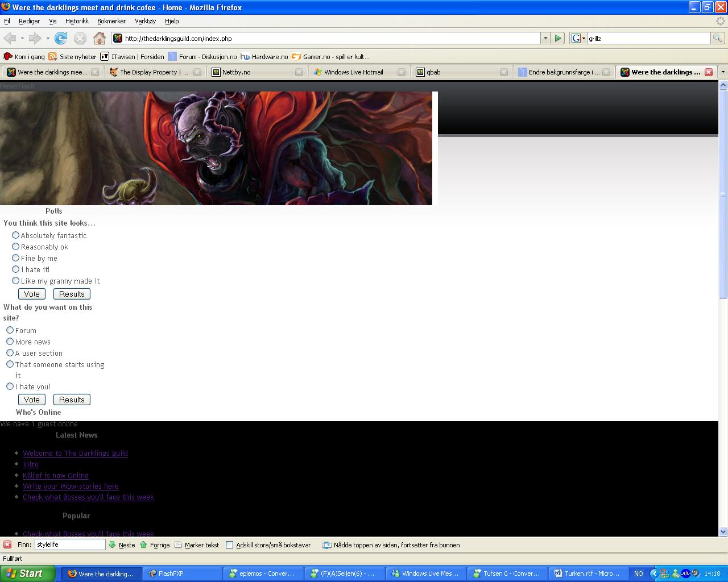Open the Siste nyheter feed bookmark
This screenshot has width=728, height=582.
pyautogui.click(x=73, y=57)
